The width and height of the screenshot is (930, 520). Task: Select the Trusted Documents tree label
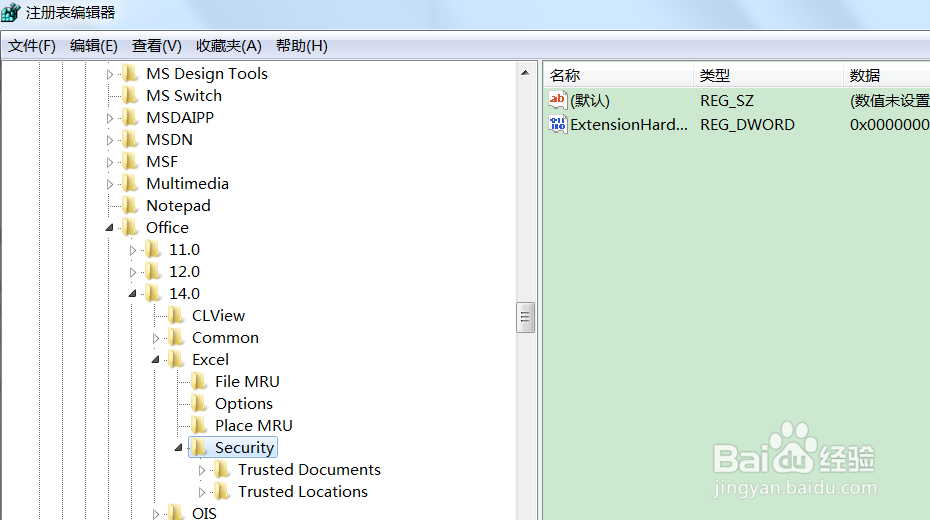pyautogui.click(x=309, y=470)
